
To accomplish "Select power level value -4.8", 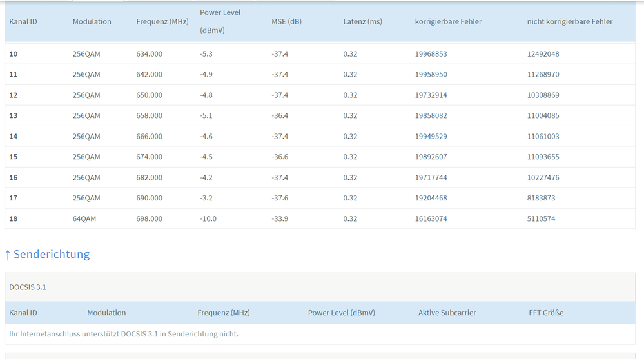I will (x=206, y=95).
